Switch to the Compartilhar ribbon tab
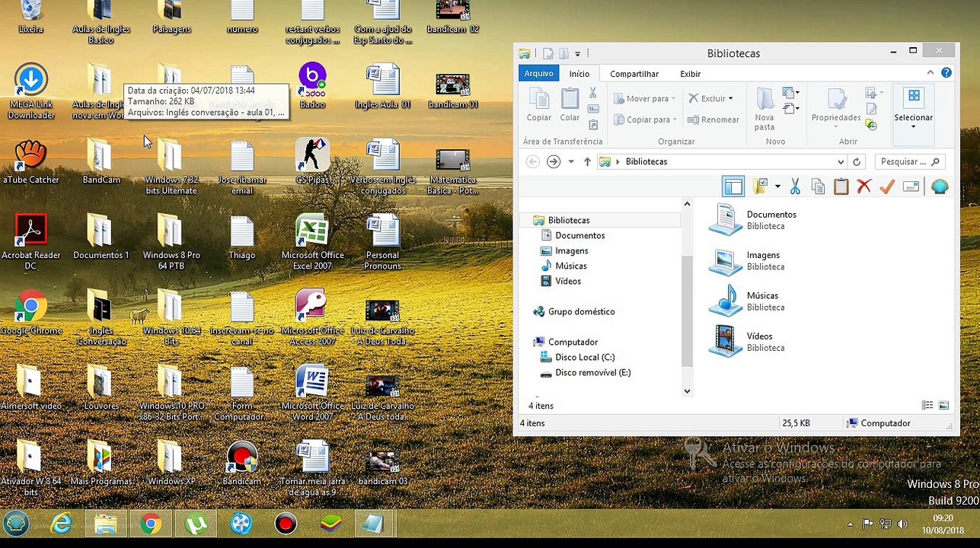The width and height of the screenshot is (980, 548). pos(634,74)
